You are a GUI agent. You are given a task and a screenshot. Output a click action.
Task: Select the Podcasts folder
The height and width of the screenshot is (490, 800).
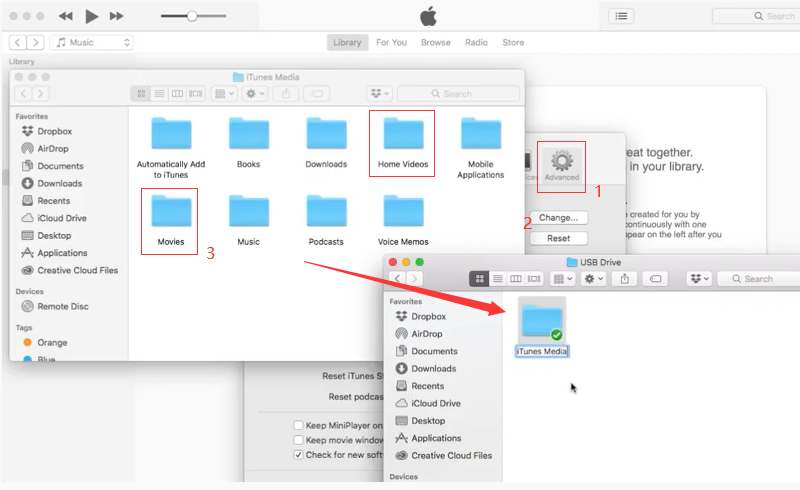pos(326,220)
